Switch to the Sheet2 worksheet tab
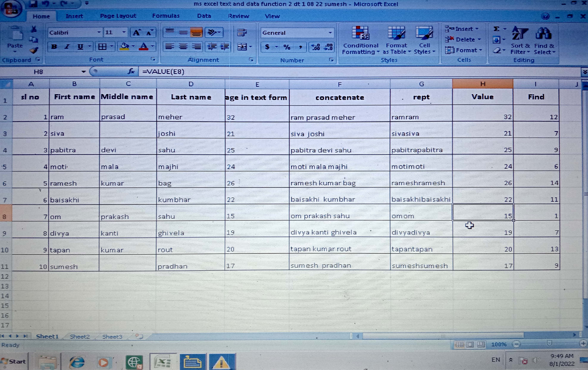The width and height of the screenshot is (588, 370). [x=80, y=337]
